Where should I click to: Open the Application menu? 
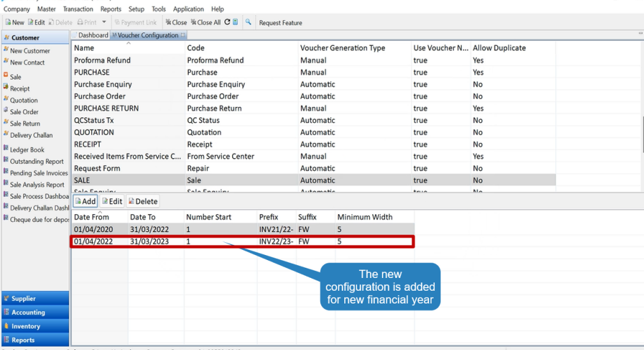point(188,9)
